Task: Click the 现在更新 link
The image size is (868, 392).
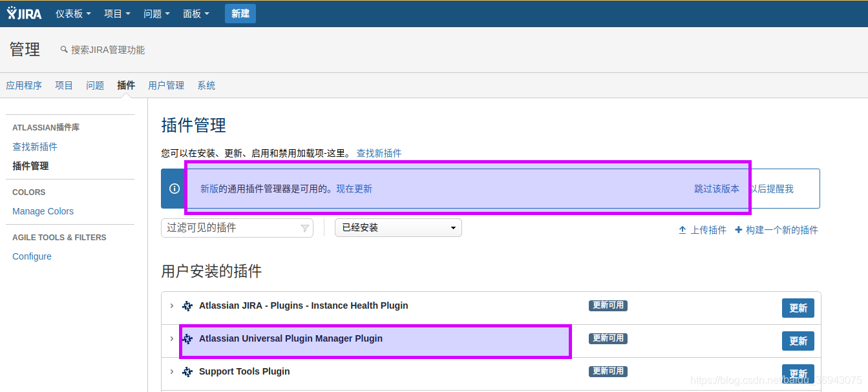Action: pyautogui.click(x=354, y=189)
